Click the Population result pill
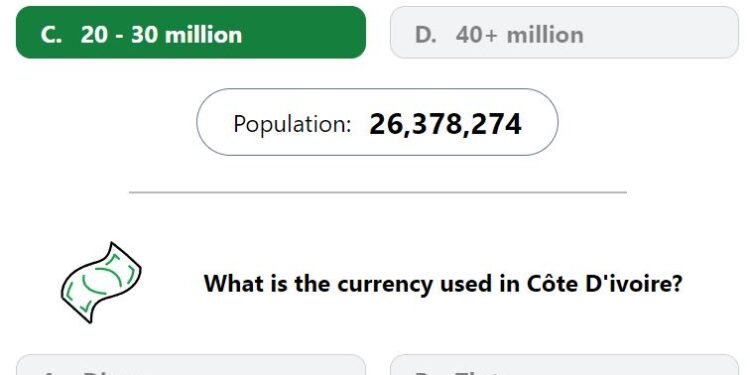The image size is (750, 375). click(377, 122)
